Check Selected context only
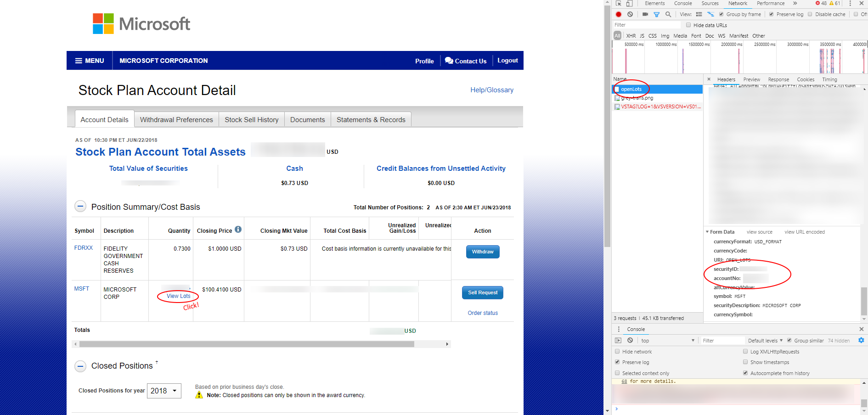The height and width of the screenshot is (415, 868). point(617,373)
